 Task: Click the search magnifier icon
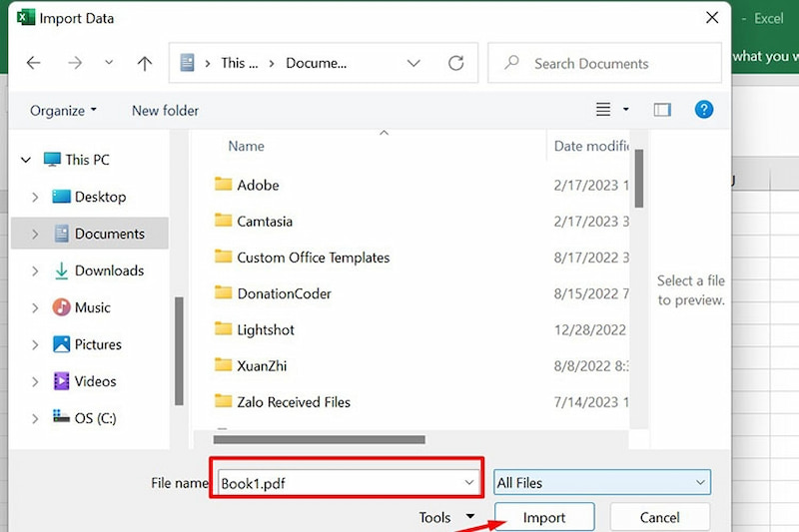coord(511,63)
